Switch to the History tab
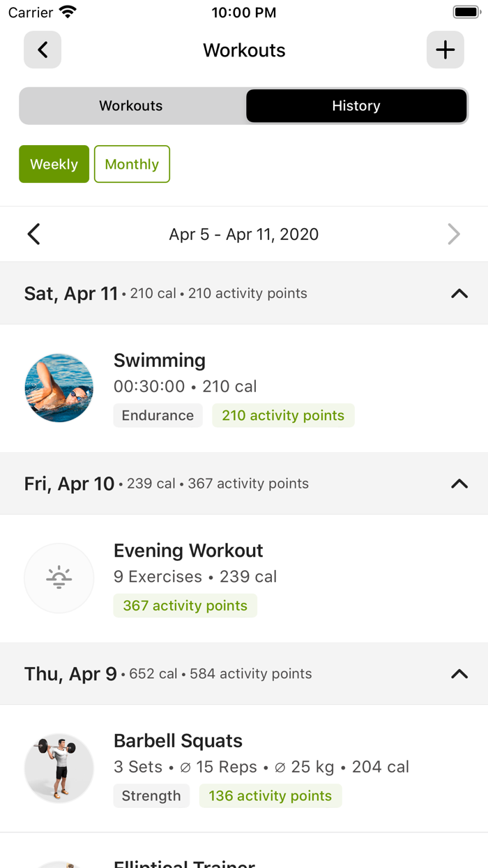The height and width of the screenshot is (868, 488). tap(356, 105)
